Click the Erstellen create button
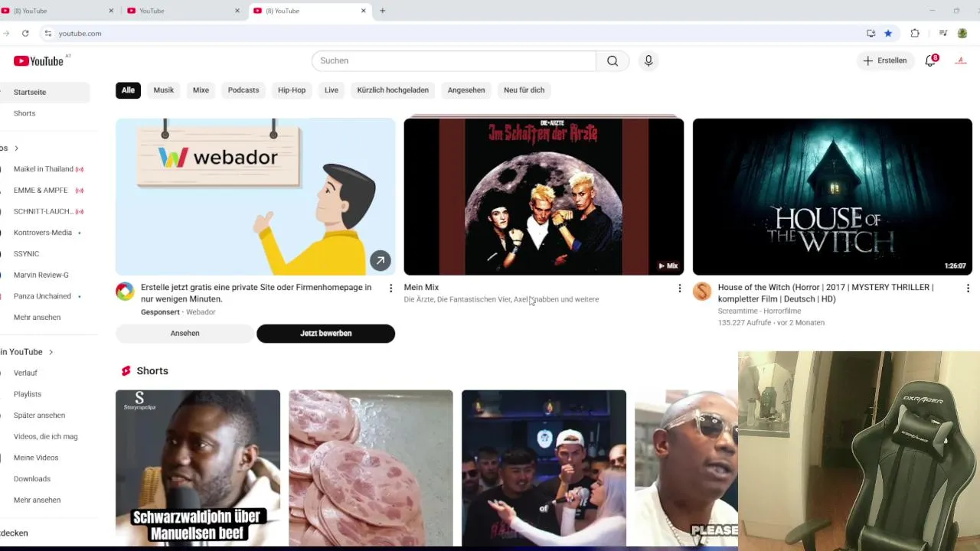 coord(885,60)
